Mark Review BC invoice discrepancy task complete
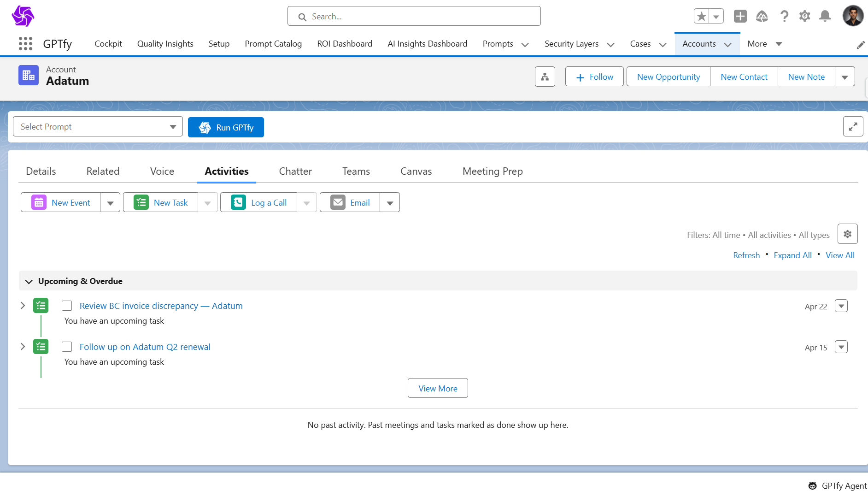This screenshot has width=868, height=497. click(x=67, y=306)
